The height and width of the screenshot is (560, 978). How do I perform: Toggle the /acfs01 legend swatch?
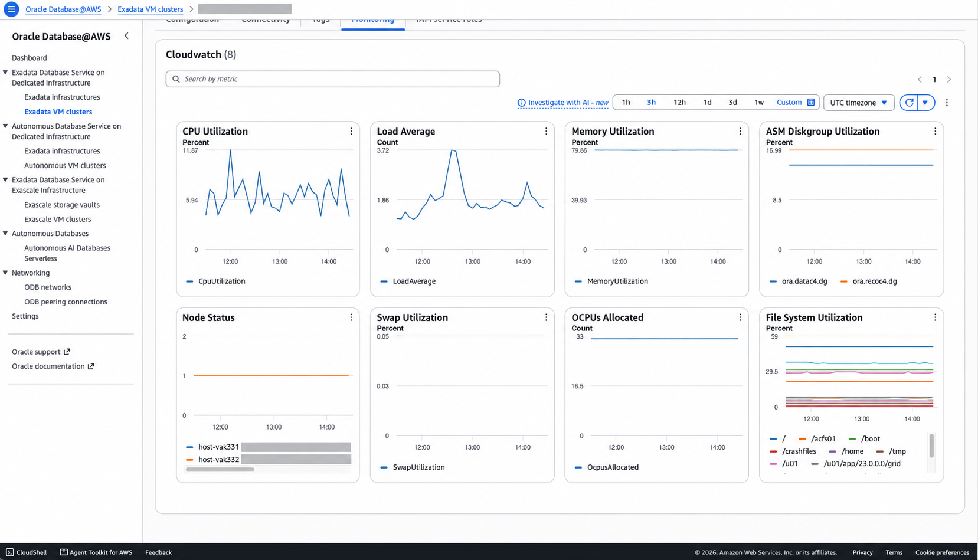point(802,439)
